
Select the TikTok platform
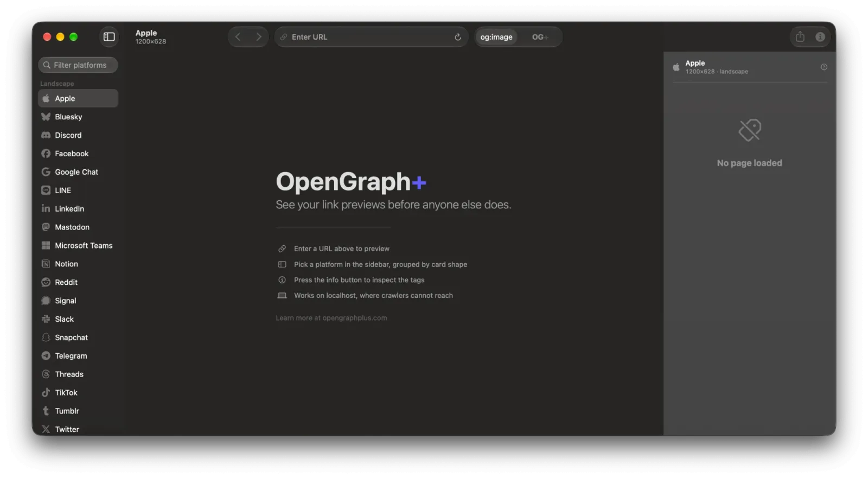coord(78,393)
